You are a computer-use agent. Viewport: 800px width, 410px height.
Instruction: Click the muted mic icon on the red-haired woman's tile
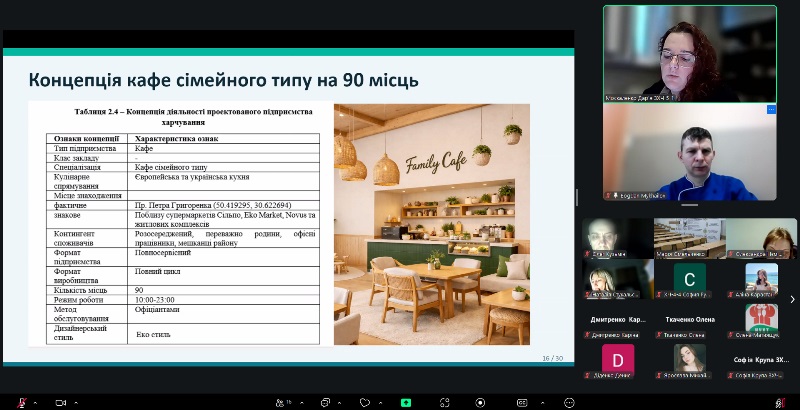click(731, 254)
